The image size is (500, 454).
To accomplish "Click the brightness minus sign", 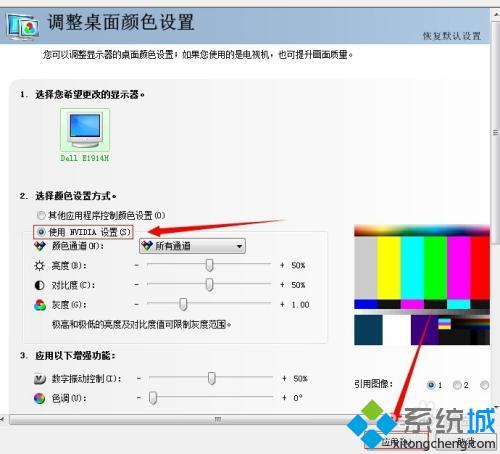I will pos(137,265).
